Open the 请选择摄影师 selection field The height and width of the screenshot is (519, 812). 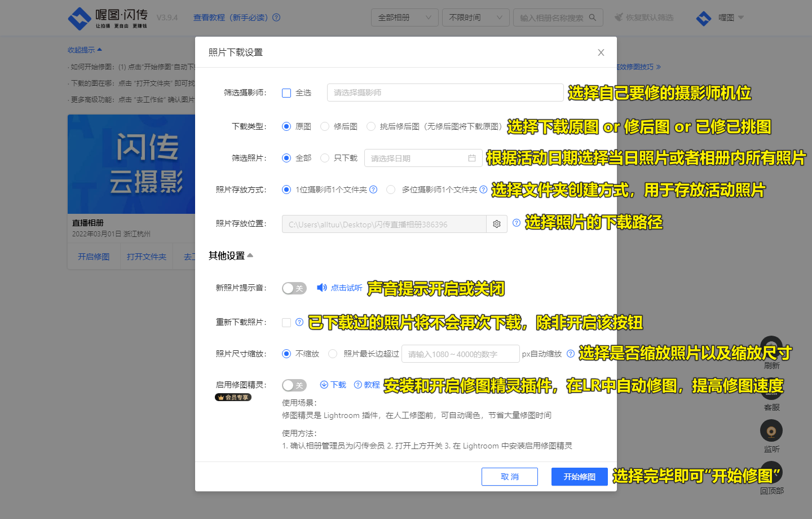point(445,93)
